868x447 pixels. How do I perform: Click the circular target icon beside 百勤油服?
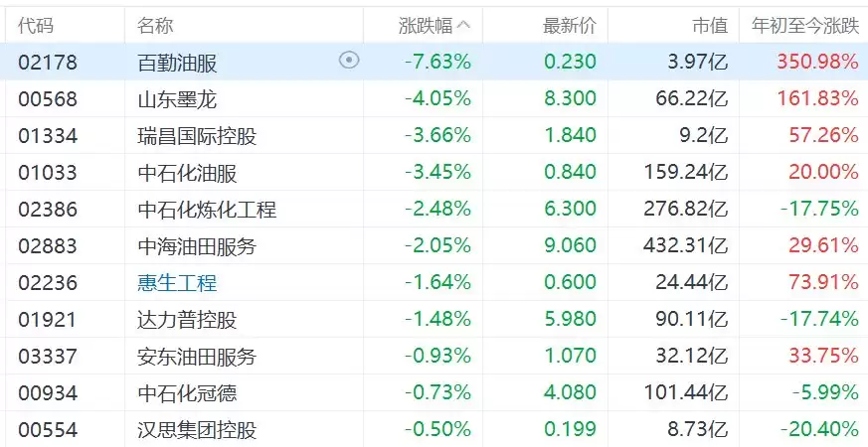pyautogui.click(x=348, y=61)
